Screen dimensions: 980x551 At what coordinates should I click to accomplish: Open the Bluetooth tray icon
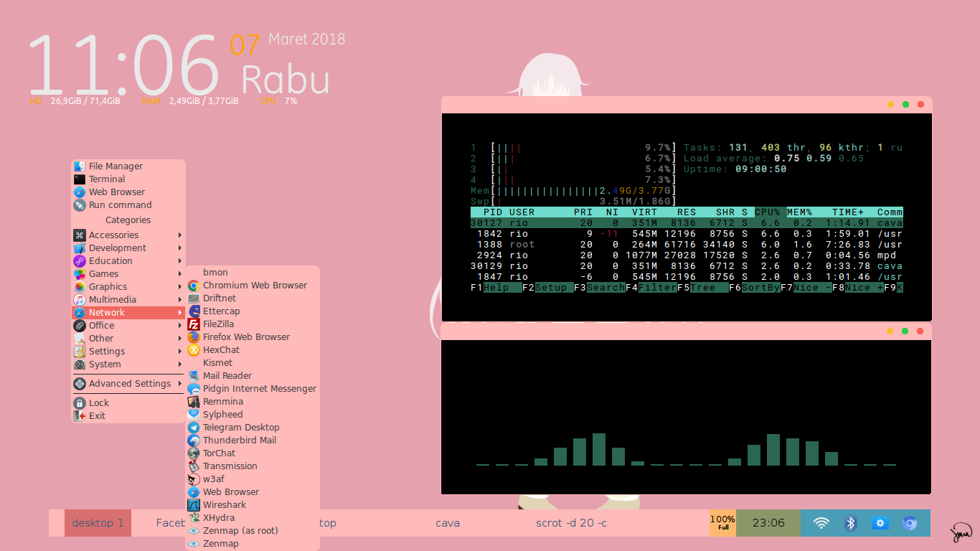[x=851, y=523]
